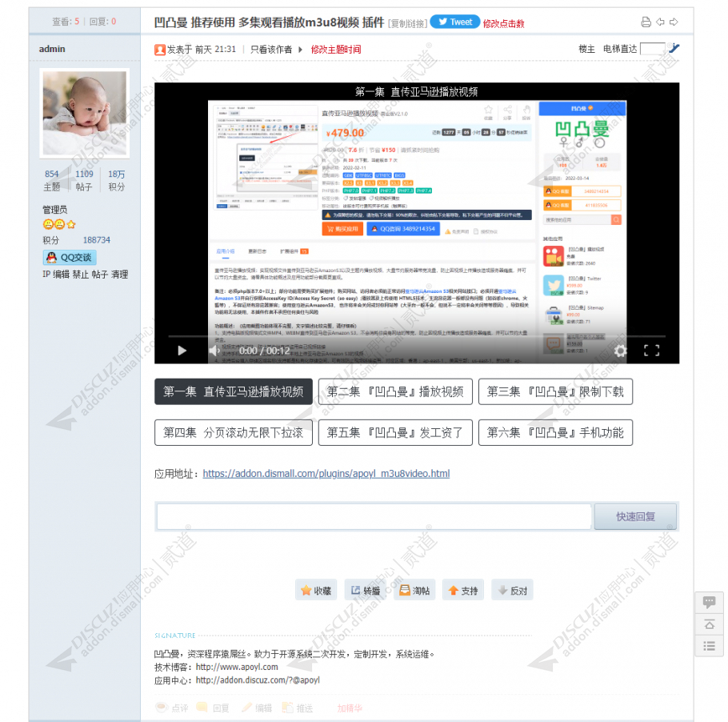728x722 pixels.
Task: Select episode 第三集『凹凸曼』限制下载
Action: [x=555, y=391]
